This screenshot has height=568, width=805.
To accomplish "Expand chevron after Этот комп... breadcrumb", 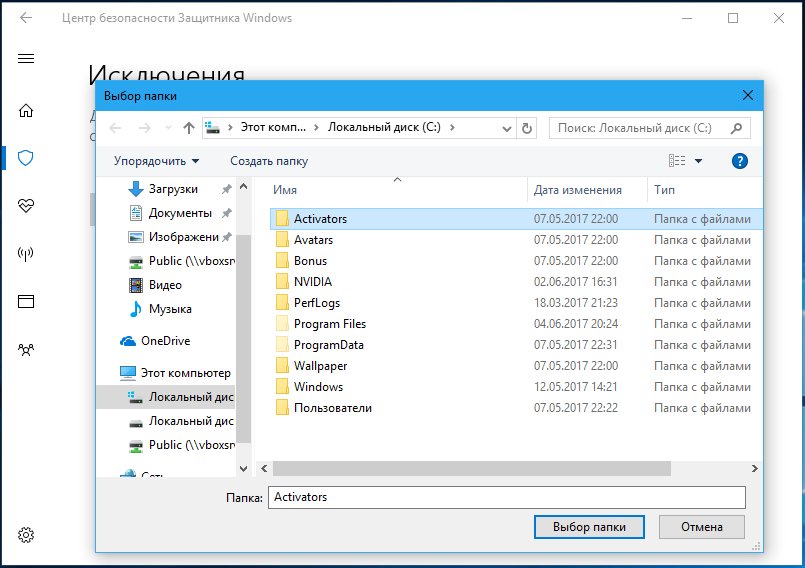I will tap(317, 127).
